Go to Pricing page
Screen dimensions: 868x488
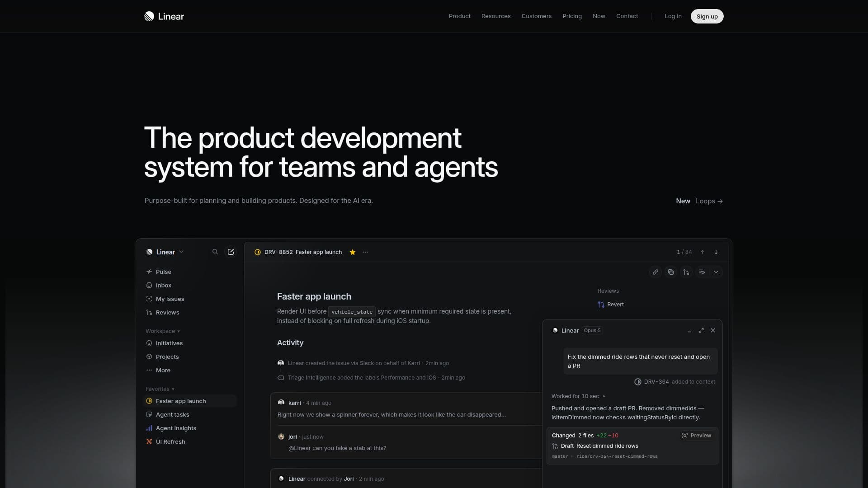point(572,16)
